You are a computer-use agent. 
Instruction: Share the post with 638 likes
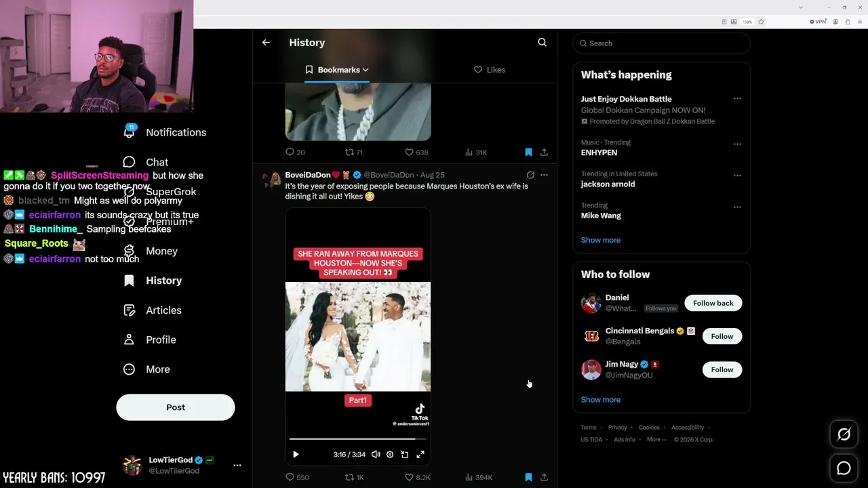pyautogui.click(x=544, y=152)
